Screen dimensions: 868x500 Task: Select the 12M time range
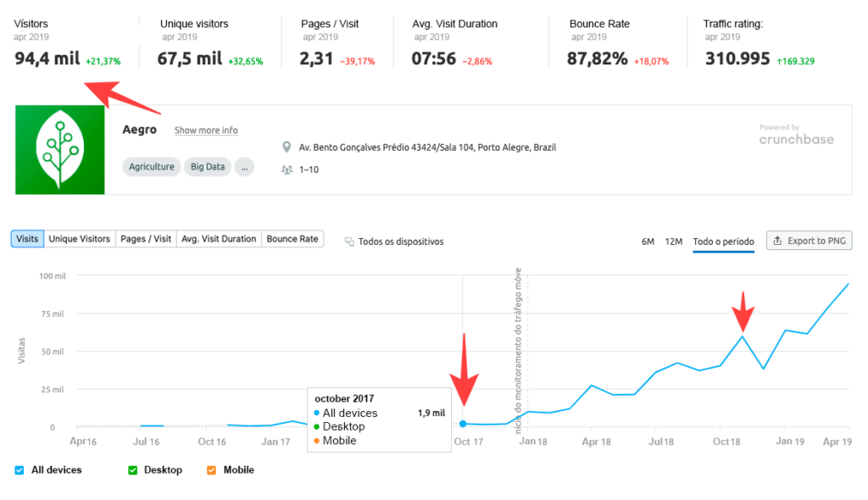click(674, 242)
